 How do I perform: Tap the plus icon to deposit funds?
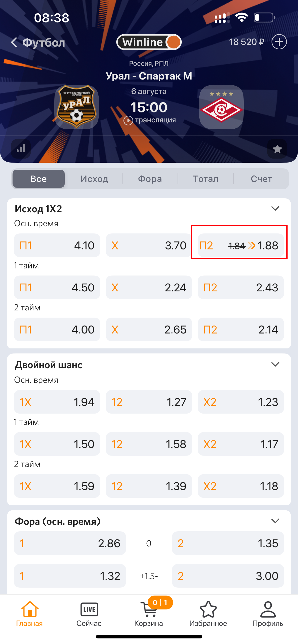click(279, 42)
